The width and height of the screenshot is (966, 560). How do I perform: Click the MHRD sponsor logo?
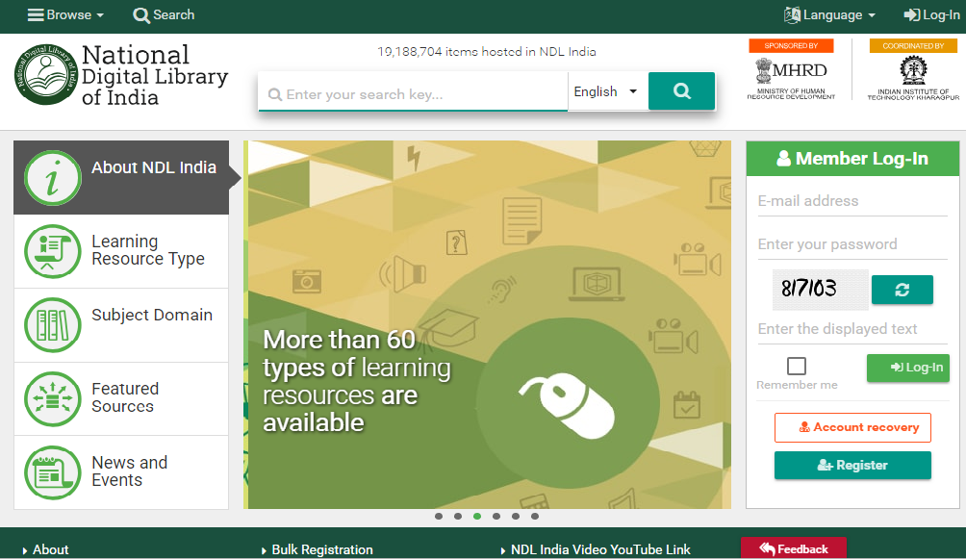791,72
